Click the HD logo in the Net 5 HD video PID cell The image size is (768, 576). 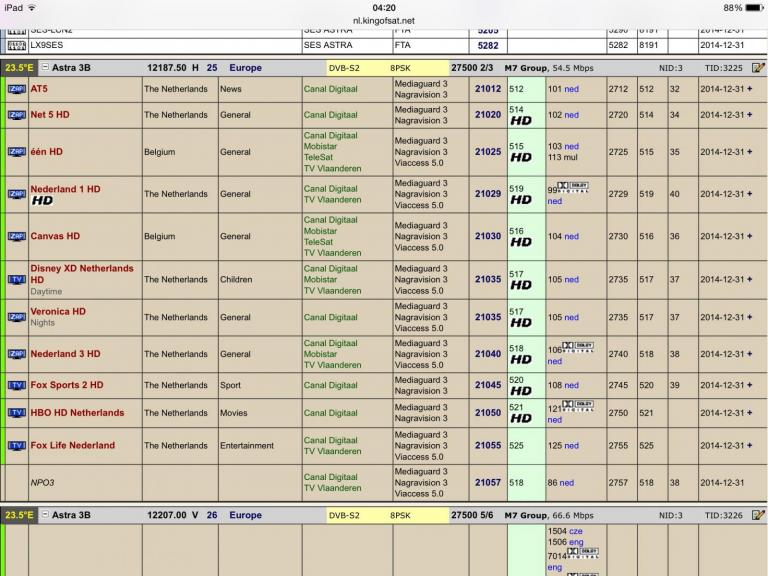tap(521, 120)
